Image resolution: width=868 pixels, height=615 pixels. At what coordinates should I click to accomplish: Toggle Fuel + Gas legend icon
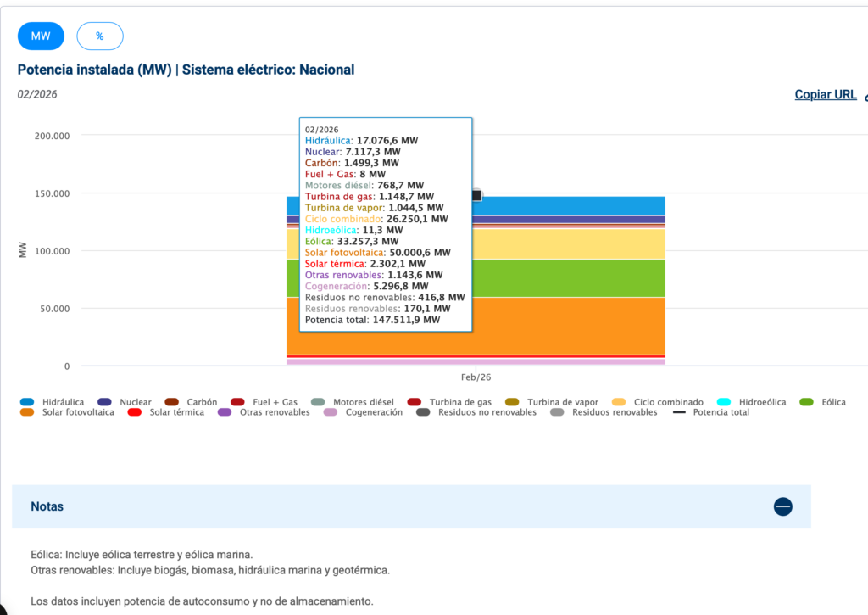237,402
